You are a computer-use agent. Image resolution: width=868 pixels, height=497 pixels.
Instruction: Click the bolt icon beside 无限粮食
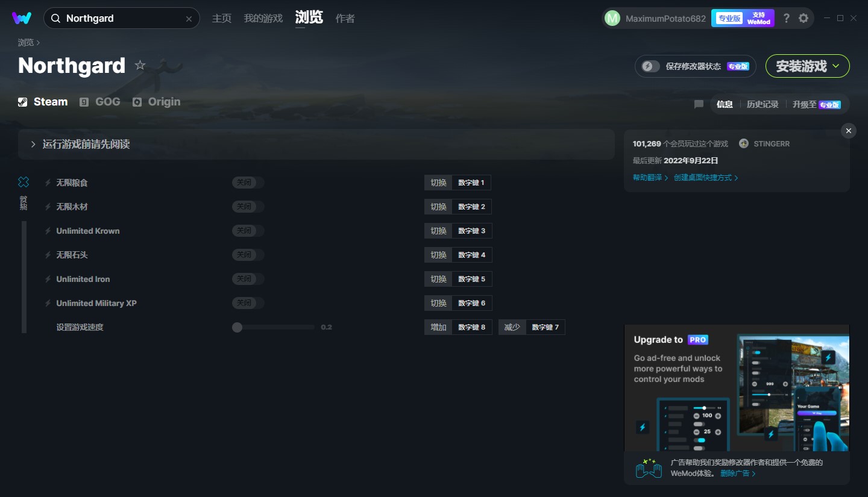(48, 183)
